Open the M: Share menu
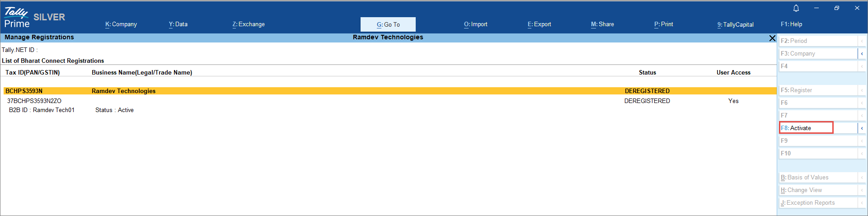 click(602, 24)
